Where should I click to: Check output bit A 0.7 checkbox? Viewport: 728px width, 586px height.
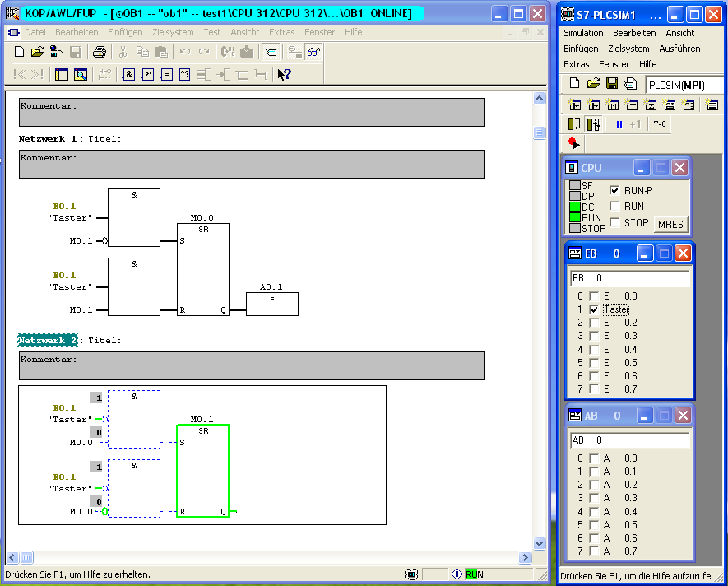coord(594,551)
